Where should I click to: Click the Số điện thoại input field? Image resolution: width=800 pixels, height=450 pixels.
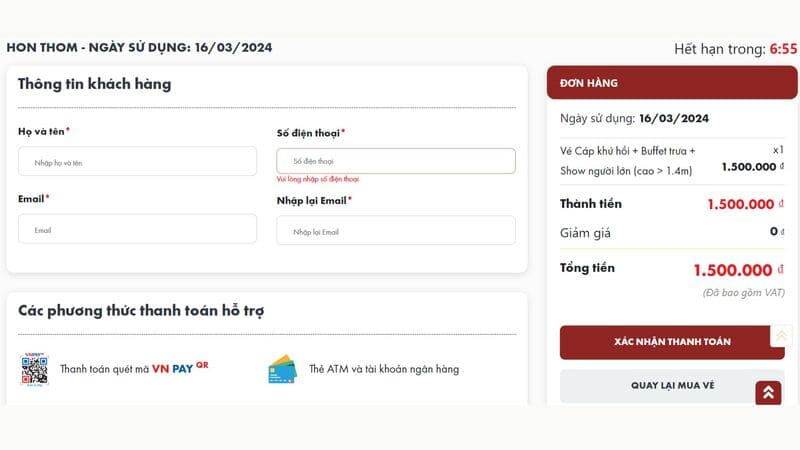coord(396,161)
